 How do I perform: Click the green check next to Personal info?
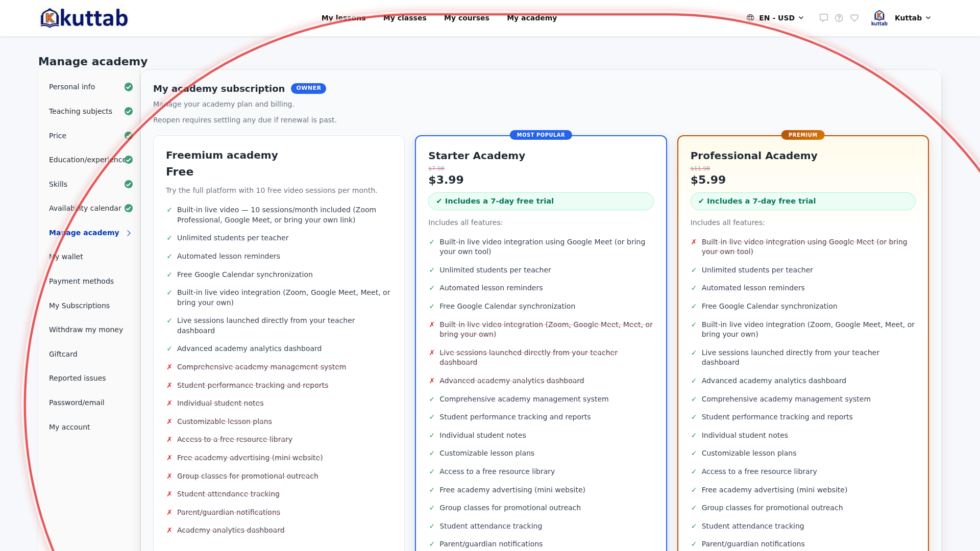point(129,87)
